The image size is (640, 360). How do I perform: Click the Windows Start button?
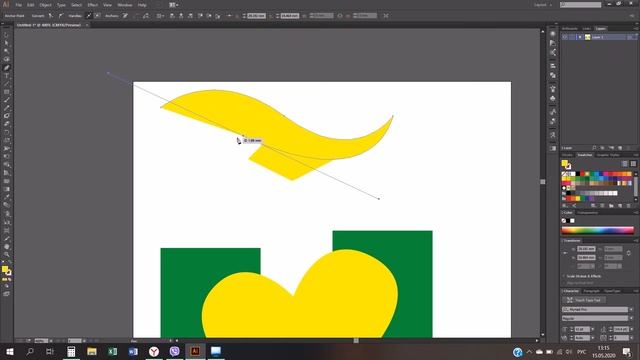[x=9, y=351]
